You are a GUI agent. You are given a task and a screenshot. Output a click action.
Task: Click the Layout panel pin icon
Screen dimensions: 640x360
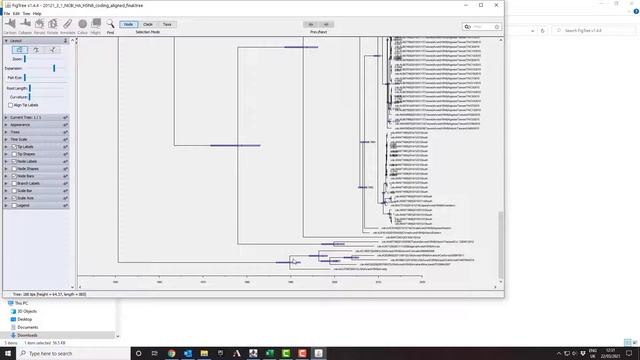click(65, 41)
